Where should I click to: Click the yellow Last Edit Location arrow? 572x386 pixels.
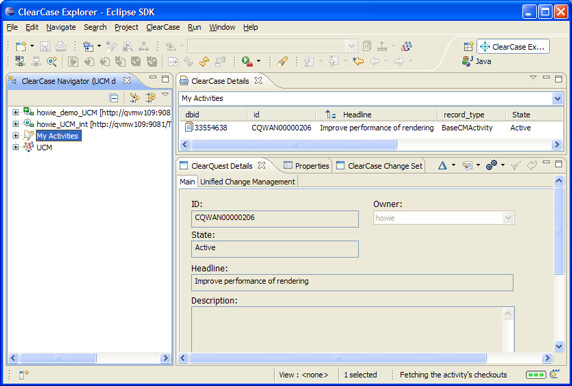click(x=358, y=61)
